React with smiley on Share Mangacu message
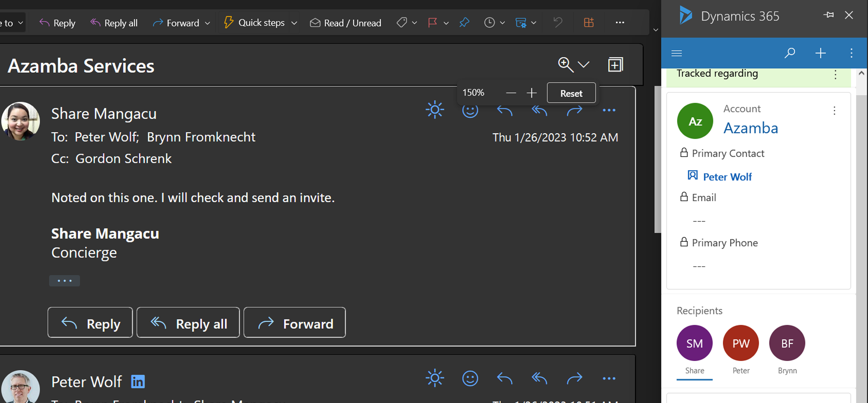 (470, 111)
